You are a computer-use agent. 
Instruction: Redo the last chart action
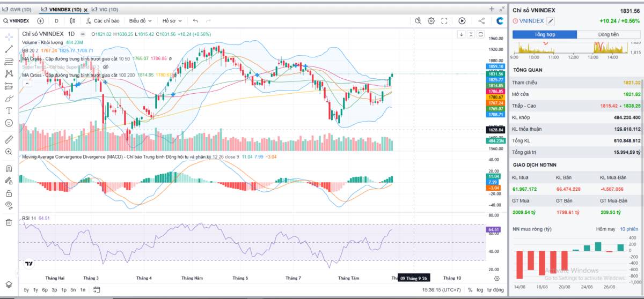209,21
